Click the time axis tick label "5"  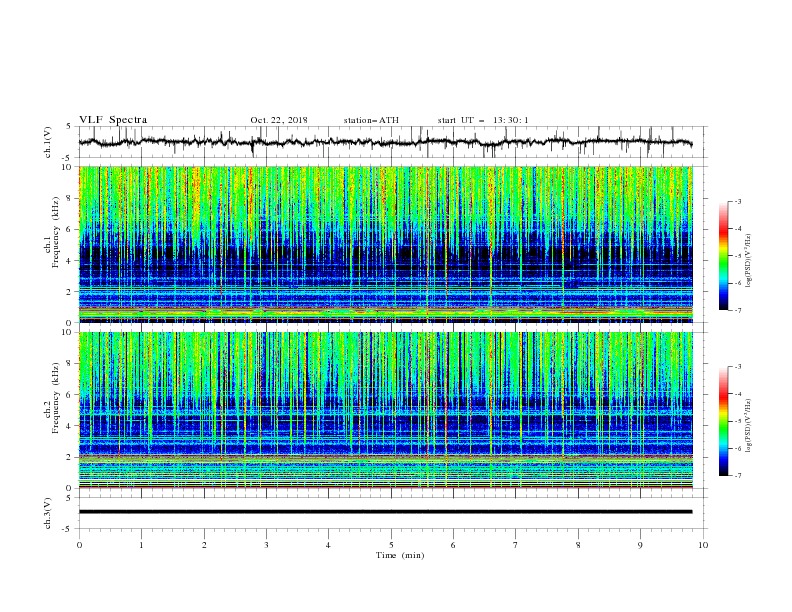coord(391,545)
